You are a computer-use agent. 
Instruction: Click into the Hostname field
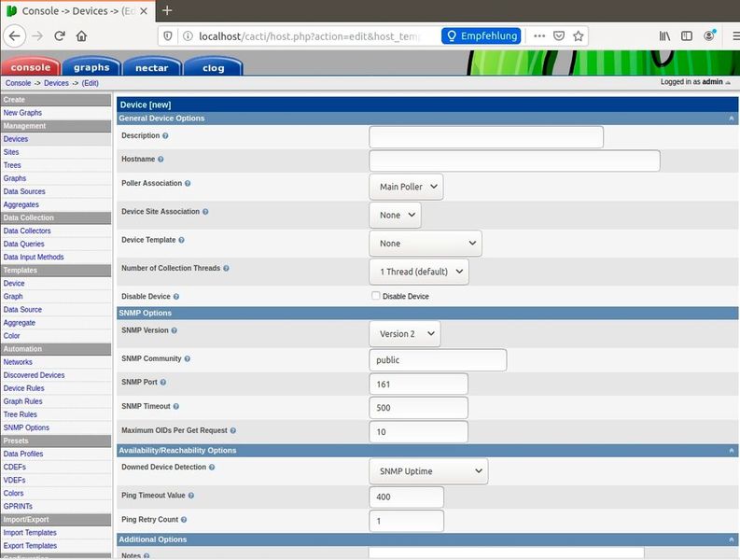click(514, 161)
